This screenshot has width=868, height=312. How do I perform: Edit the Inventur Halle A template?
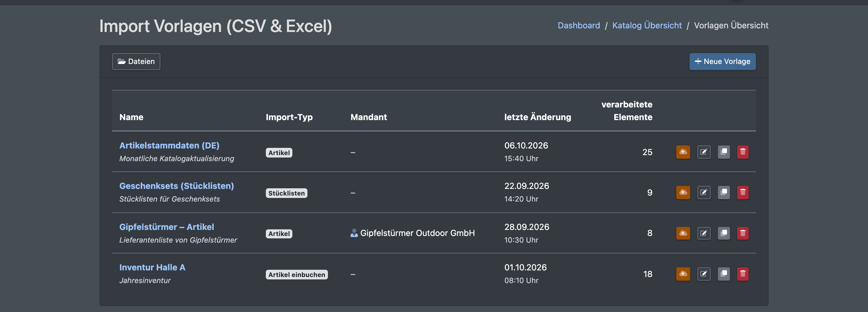[703, 274]
